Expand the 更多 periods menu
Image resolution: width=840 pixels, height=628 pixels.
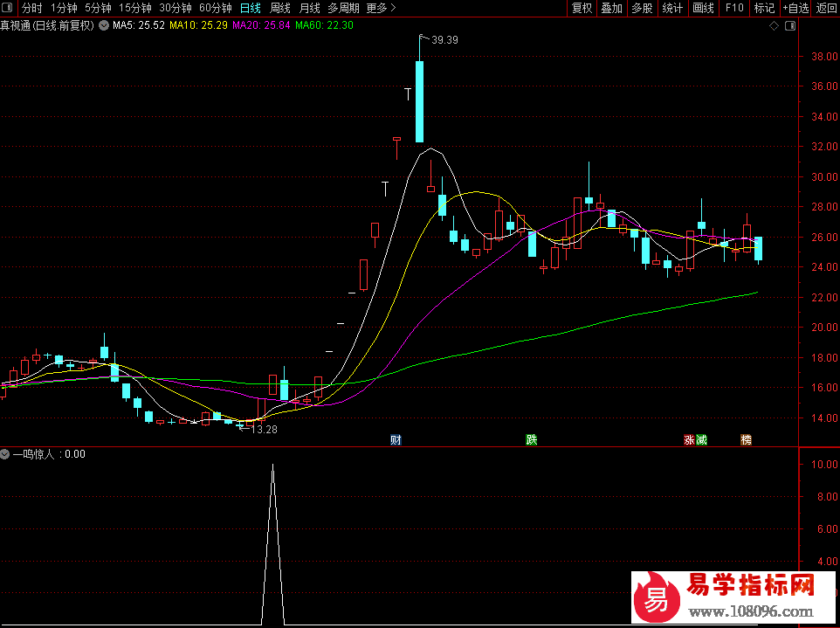[381, 9]
